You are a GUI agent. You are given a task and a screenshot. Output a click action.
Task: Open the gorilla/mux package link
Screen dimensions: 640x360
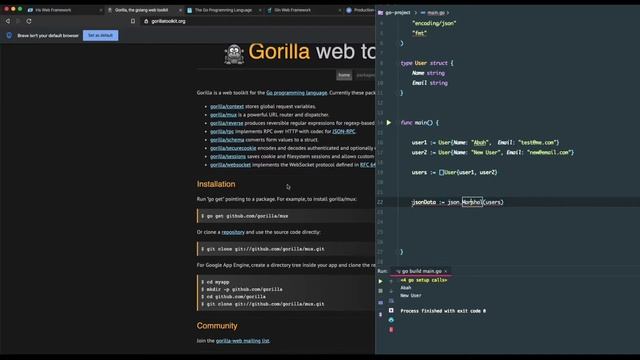pos(223,115)
